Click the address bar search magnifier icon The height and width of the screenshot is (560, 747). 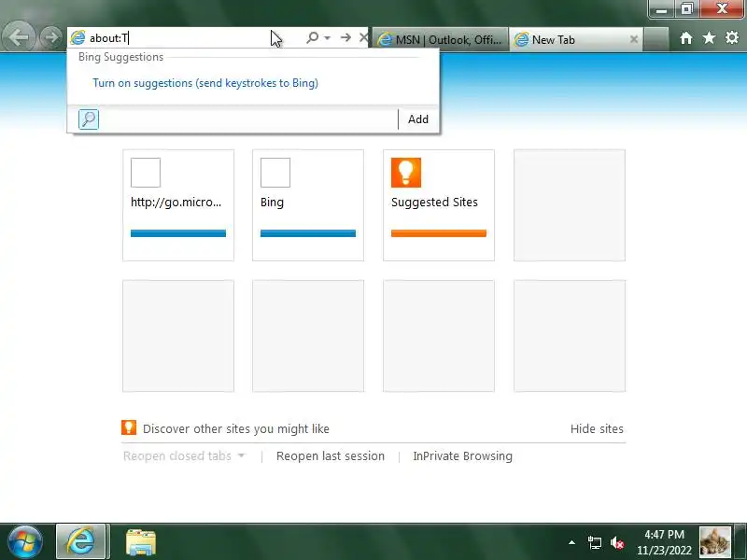[x=313, y=37]
